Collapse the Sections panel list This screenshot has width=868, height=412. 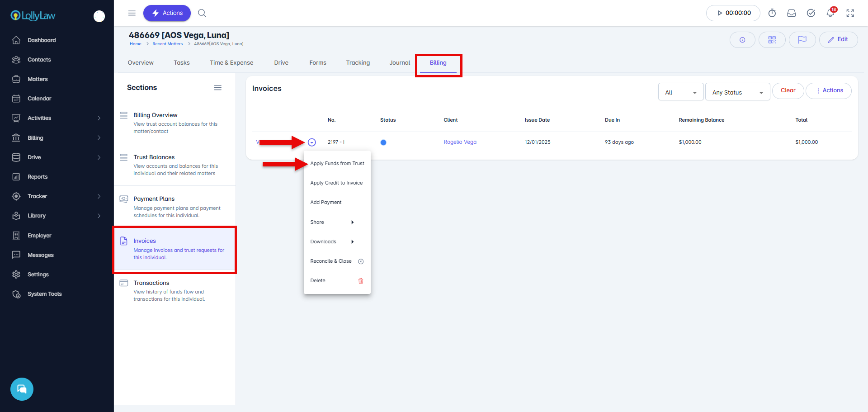pos(218,88)
